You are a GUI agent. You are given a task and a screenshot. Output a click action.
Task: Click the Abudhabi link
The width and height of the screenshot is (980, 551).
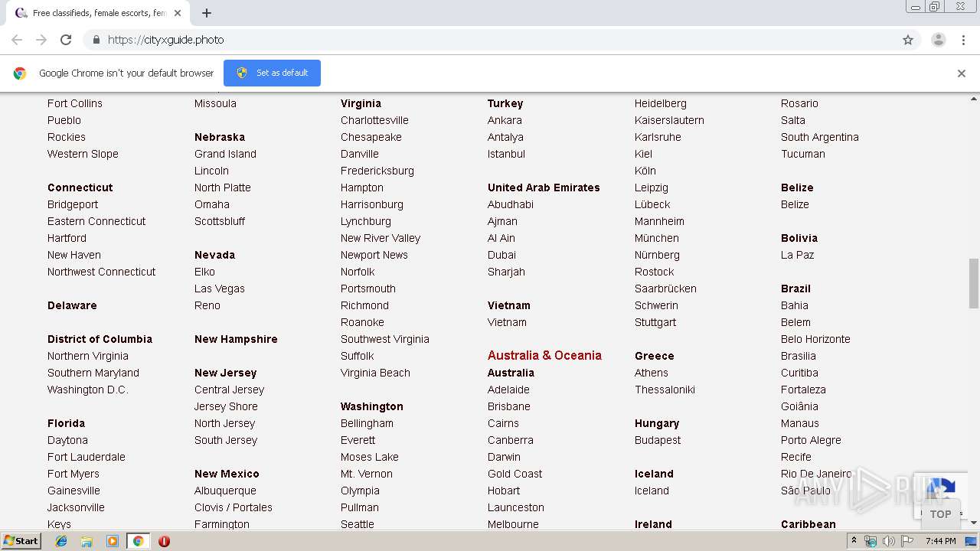point(511,204)
